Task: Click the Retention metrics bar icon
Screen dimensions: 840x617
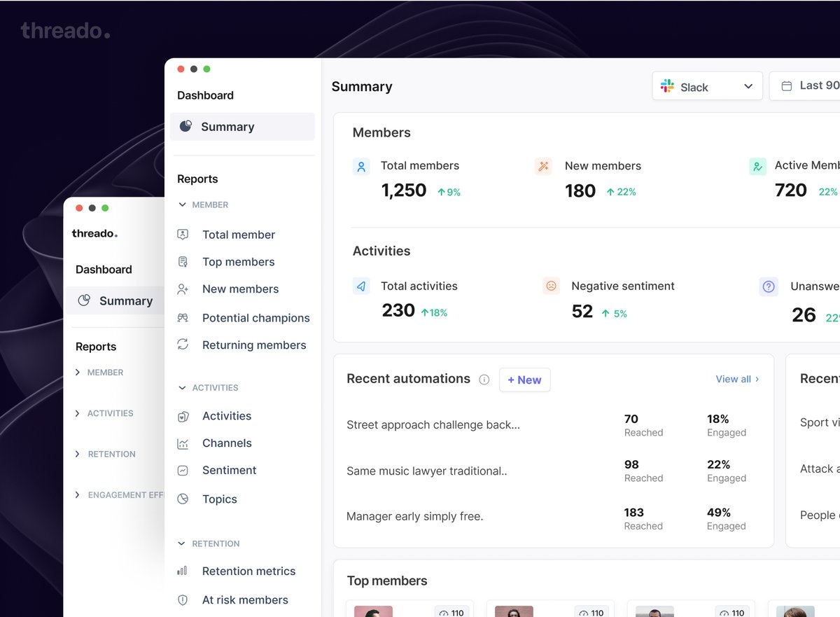Action: [183, 571]
